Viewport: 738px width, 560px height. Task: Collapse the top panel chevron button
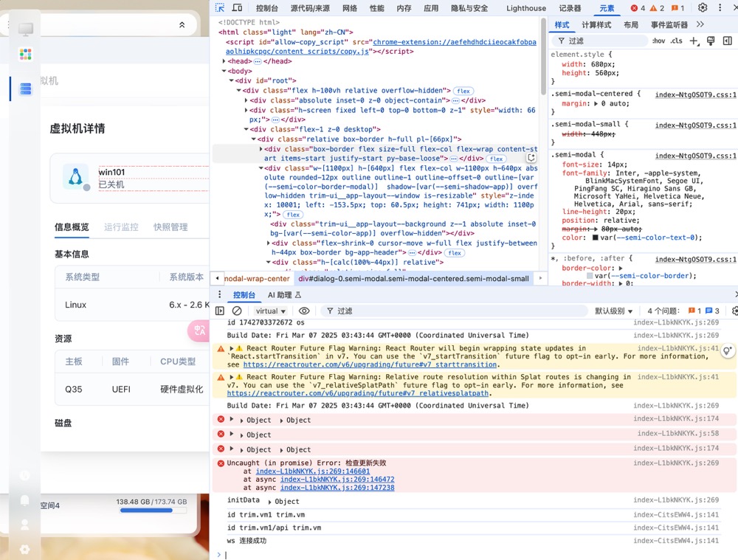coord(182,24)
